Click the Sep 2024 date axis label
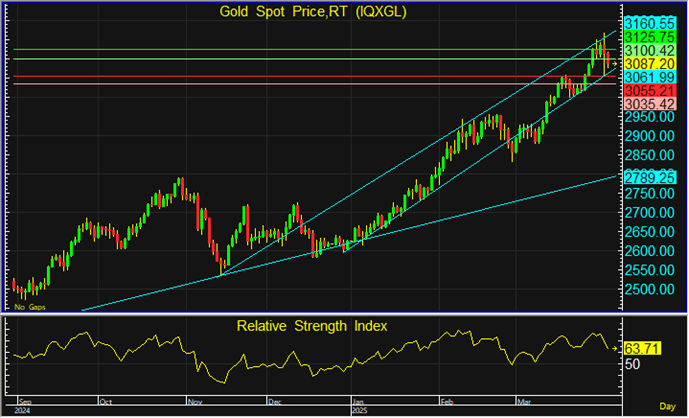The width and height of the screenshot is (689, 418). 23,404
